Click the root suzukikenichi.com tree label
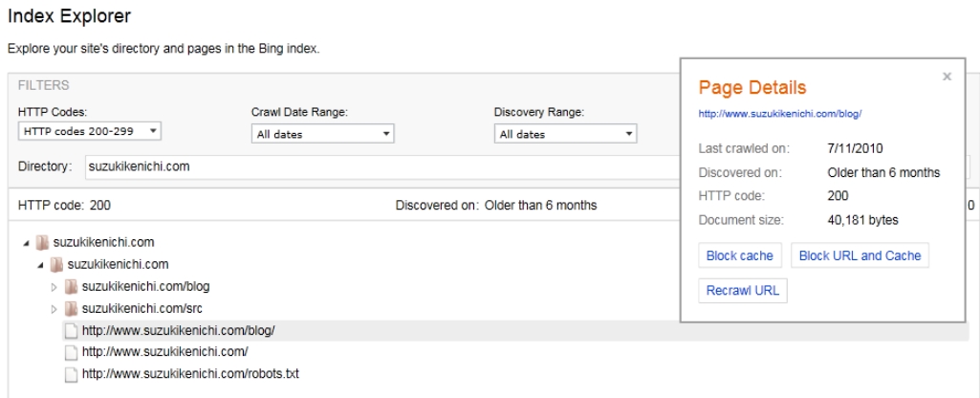 pyautogui.click(x=104, y=242)
